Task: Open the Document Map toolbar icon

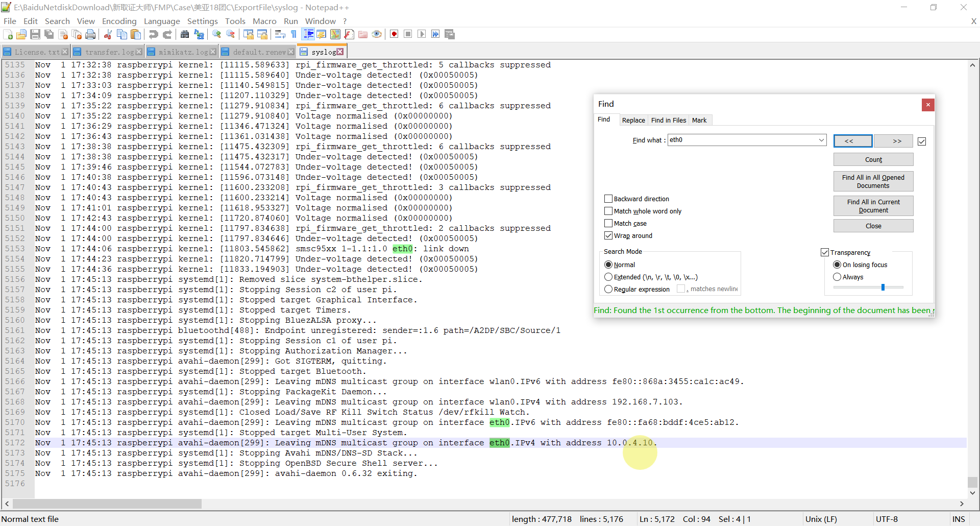Action: 335,34
